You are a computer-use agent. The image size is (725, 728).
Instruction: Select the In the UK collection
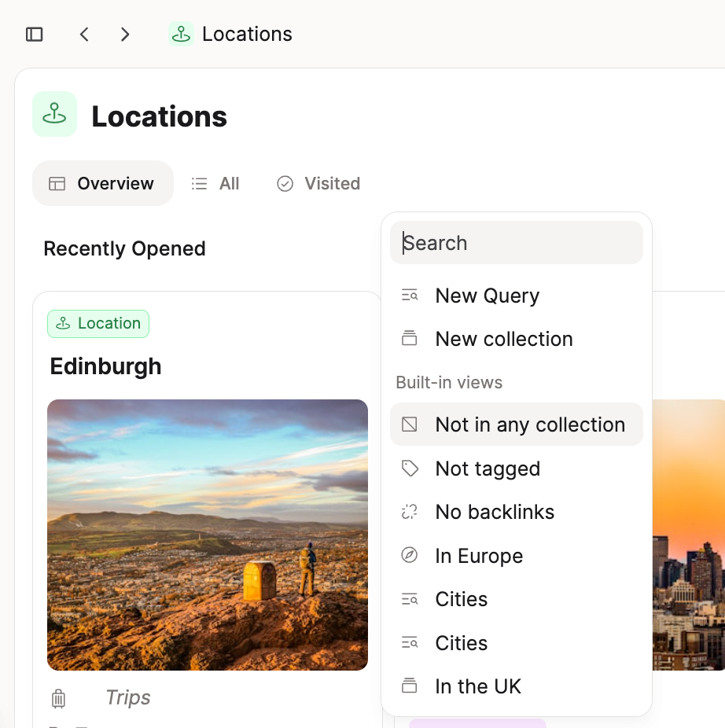[x=517, y=686]
